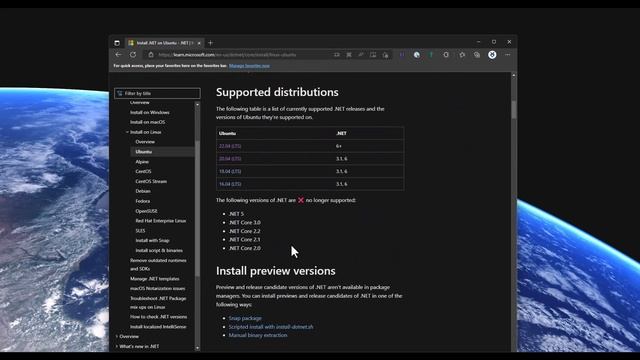Open the 18.04 (LTS) Ubuntu link
Viewport: 640px width, 360px height.
pyautogui.click(x=230, y=171)
